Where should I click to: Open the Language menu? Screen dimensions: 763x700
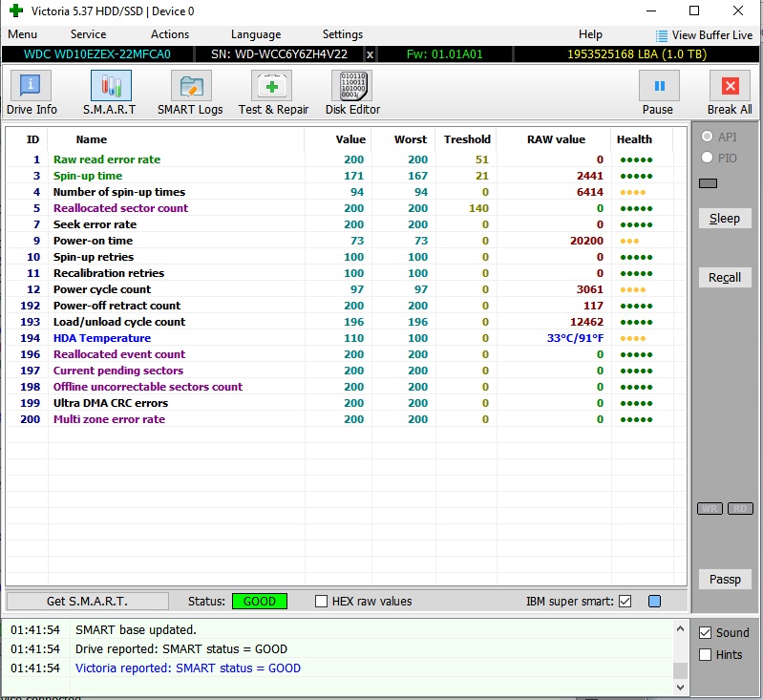[x=256, y=34]
